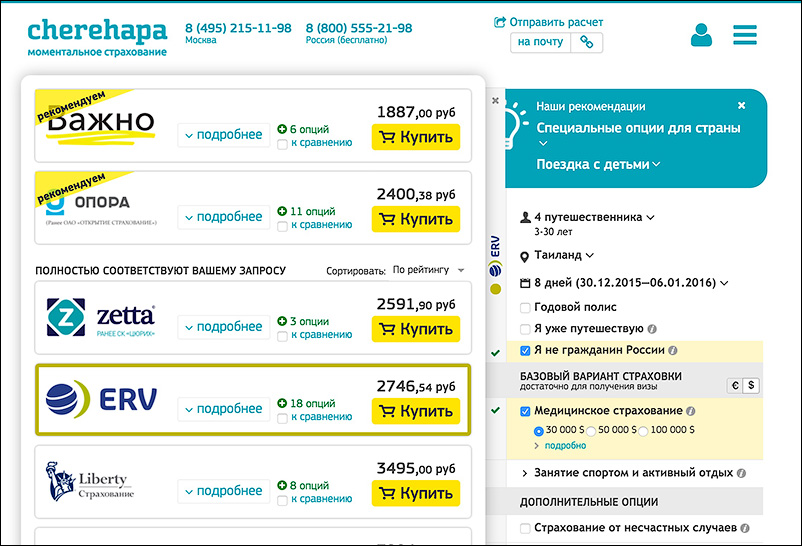The height and width of the screenshot is (546, 802).
Task: Click the plus icon beside 8 опций
Action: tap(282, 485)
